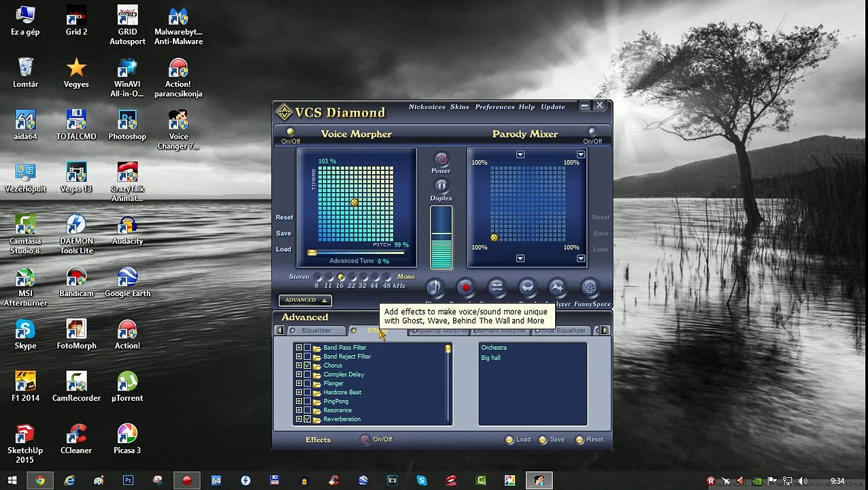Click the pitch-timbre grid cursor
Screen dimensions: 868x490
click(x=354, y=203)
